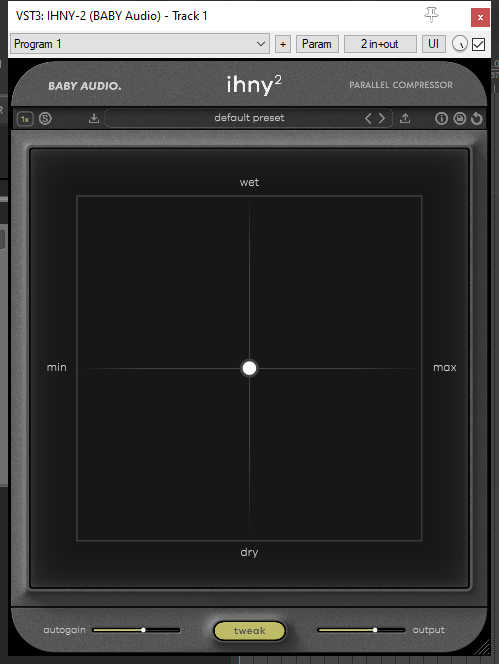Click the Param button
The image size is (499, 664).
[317, 44]
